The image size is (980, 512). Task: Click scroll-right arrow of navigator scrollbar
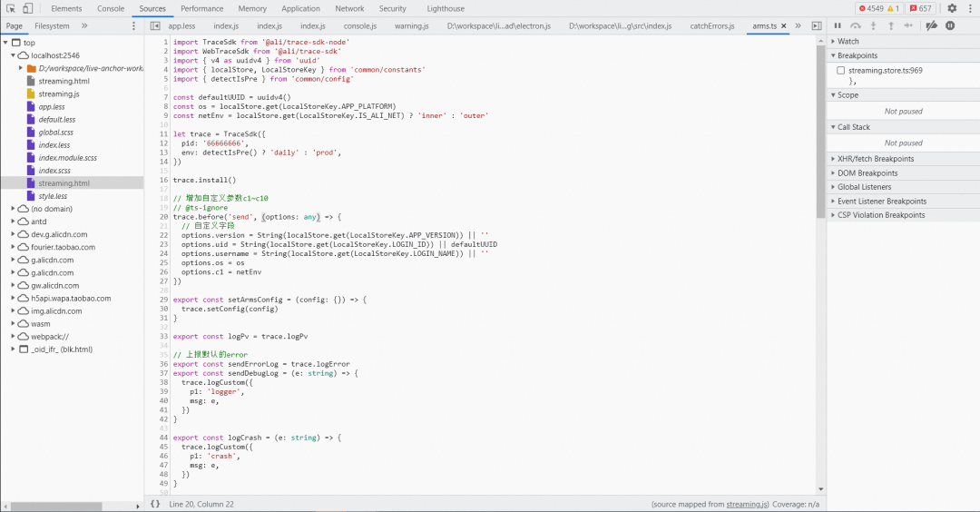tap(138, 506)
